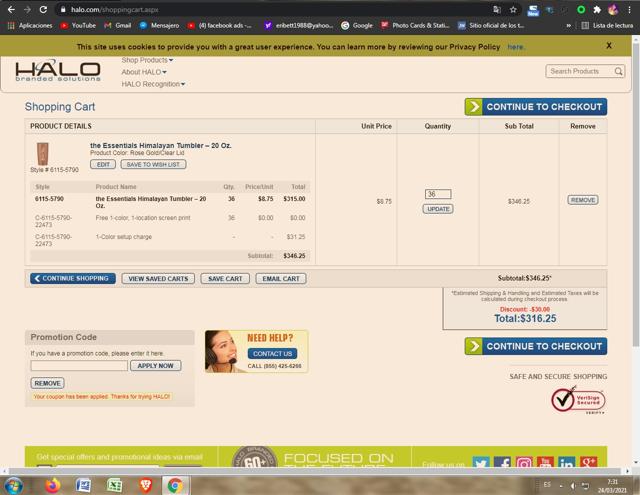Viewport: 640px width, 495px height.
Task: Open Chrome three-dot menu
Action: [629, 9]
